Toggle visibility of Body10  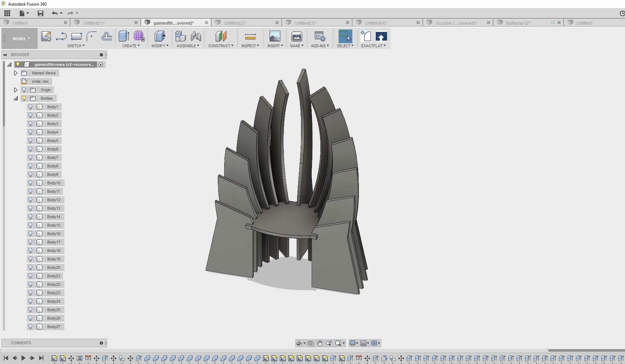(31, 183)
